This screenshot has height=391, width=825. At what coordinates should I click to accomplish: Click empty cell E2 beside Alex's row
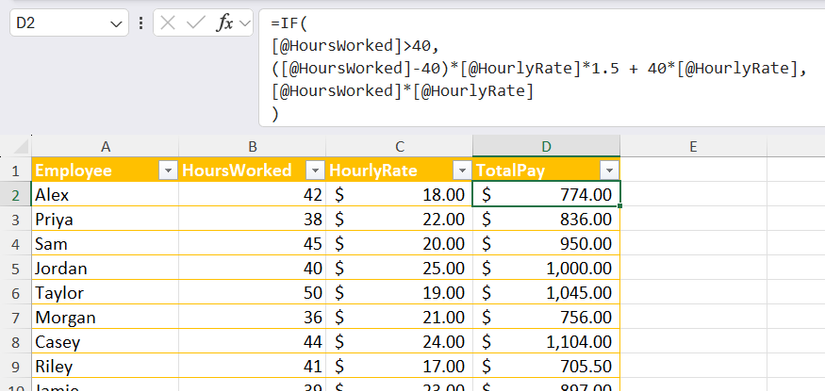(693, 195)
